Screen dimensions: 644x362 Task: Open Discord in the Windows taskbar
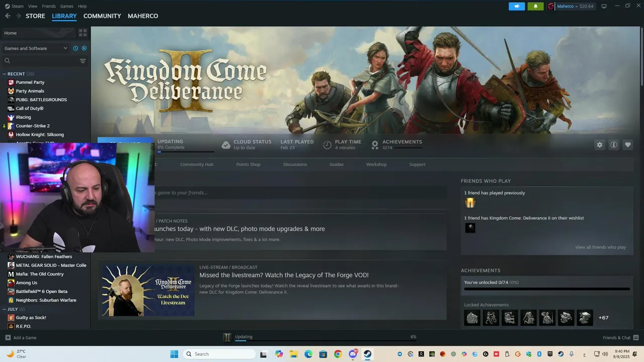[x=353, y=354]
